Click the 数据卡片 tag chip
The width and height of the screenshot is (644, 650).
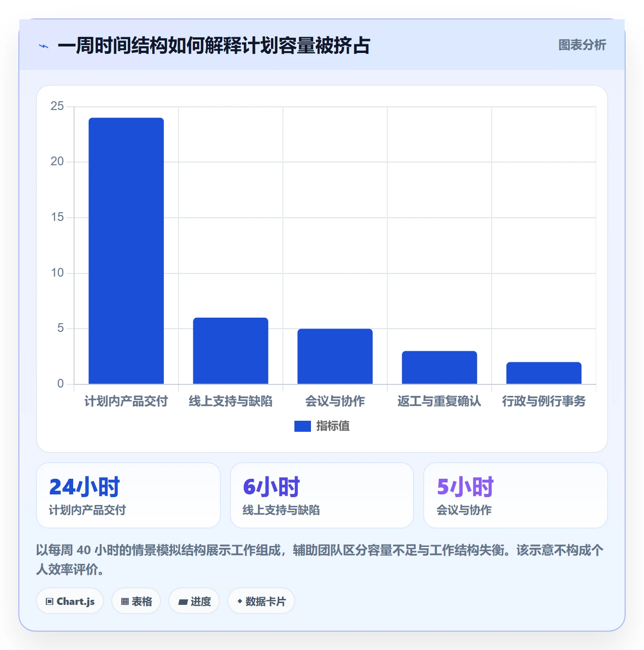261,601
